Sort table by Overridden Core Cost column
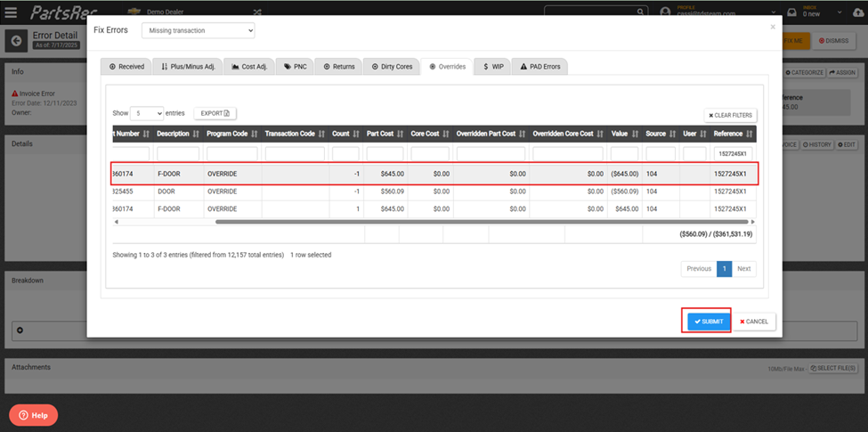Screen dimensions: 868x432 (x=568, y=134)
